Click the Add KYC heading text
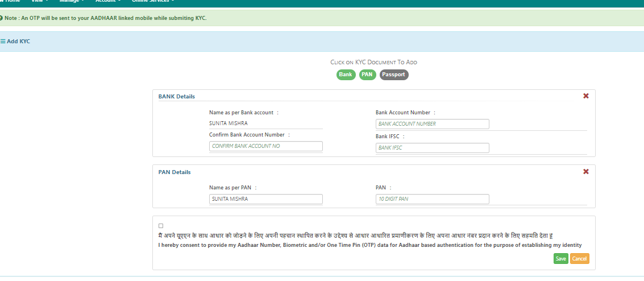Viewport: 644px width, 281px height. [19, 42]
